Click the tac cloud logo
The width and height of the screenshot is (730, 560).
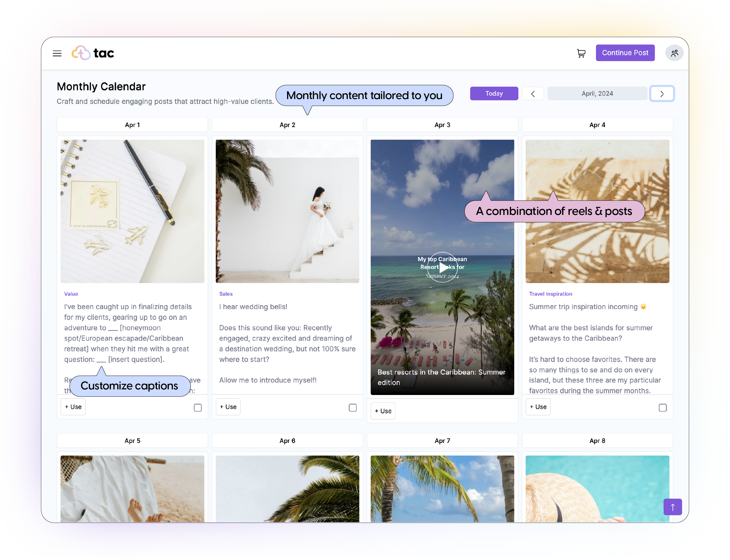point(81,53)
